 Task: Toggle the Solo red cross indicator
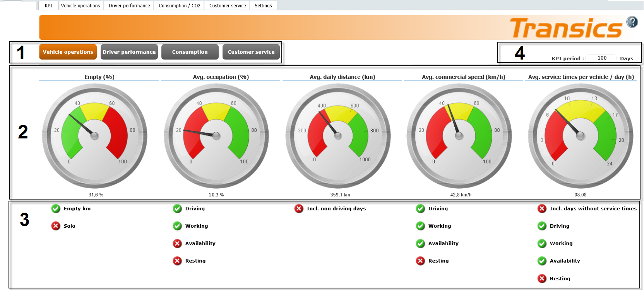click(x=56, y=226)
